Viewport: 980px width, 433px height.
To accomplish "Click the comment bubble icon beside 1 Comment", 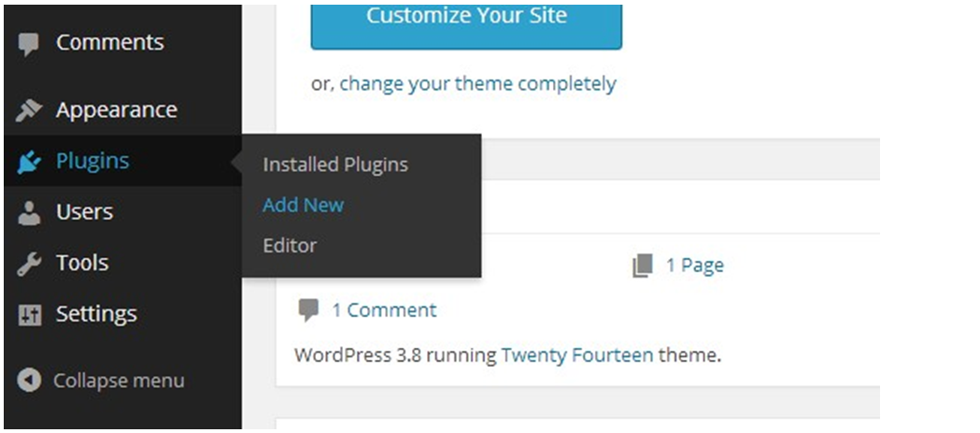I will 308,310.
